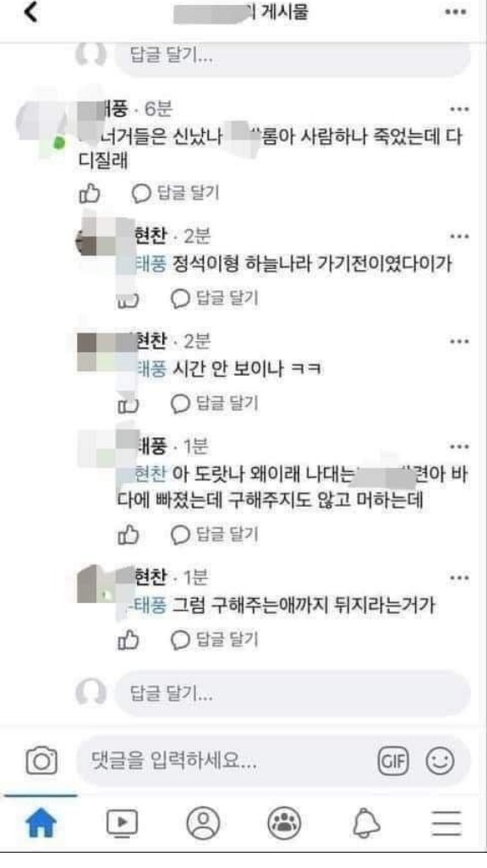Like the 구해주는애까지 comment
The image size is (487, 868).
pos(129,640)
